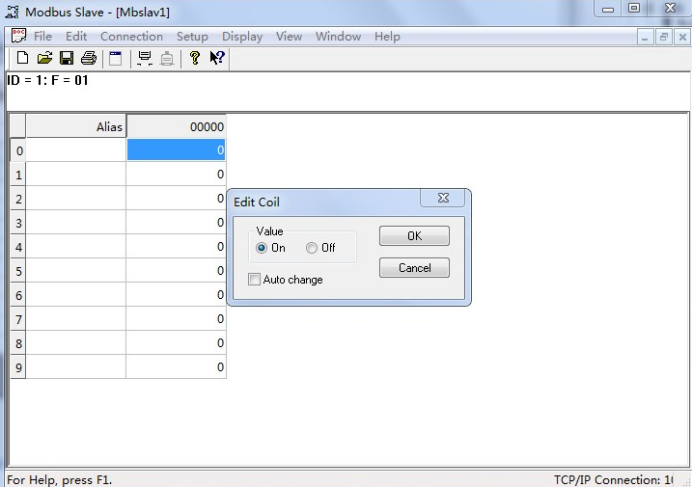Click the connect toolbar icon

click(x=145, y=58)
